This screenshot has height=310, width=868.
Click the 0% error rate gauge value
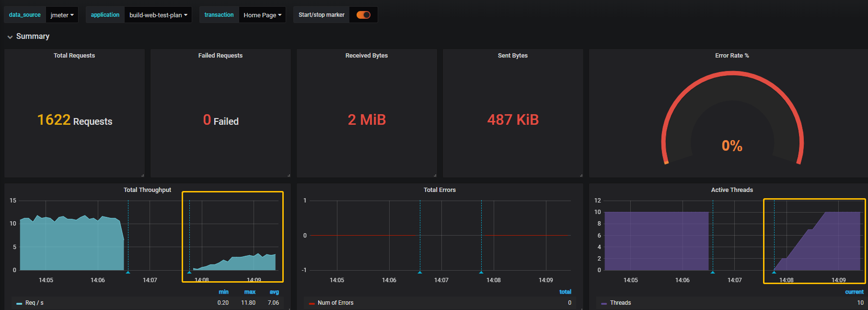[x=732, y=146]
